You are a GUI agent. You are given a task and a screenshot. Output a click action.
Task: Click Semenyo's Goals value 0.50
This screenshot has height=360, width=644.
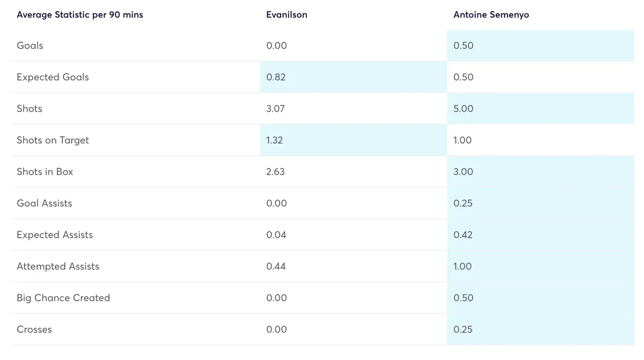pos(464,46)
